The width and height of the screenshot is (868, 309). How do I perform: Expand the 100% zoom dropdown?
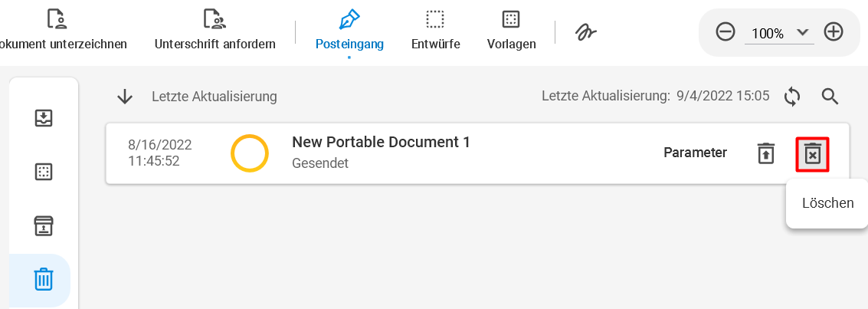coord(802,32)
